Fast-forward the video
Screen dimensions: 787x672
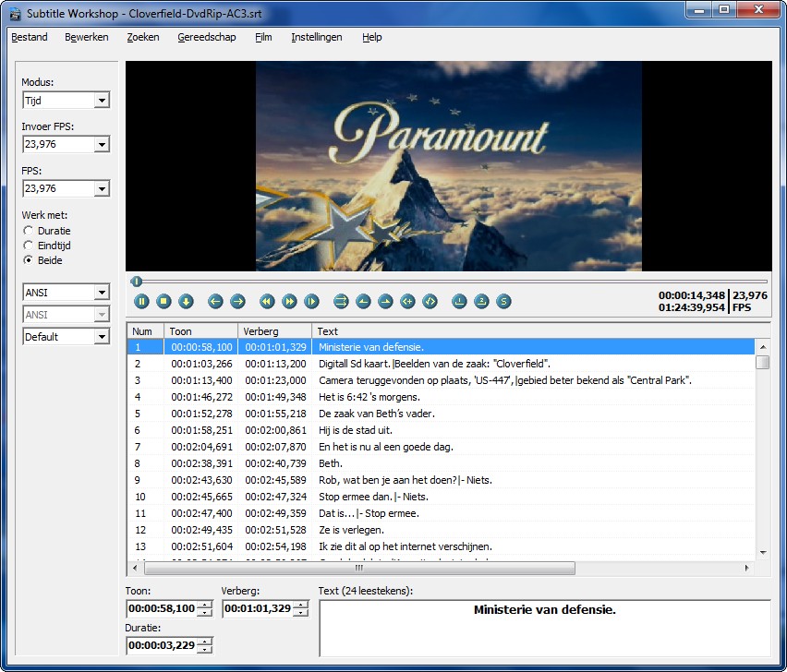289,302
